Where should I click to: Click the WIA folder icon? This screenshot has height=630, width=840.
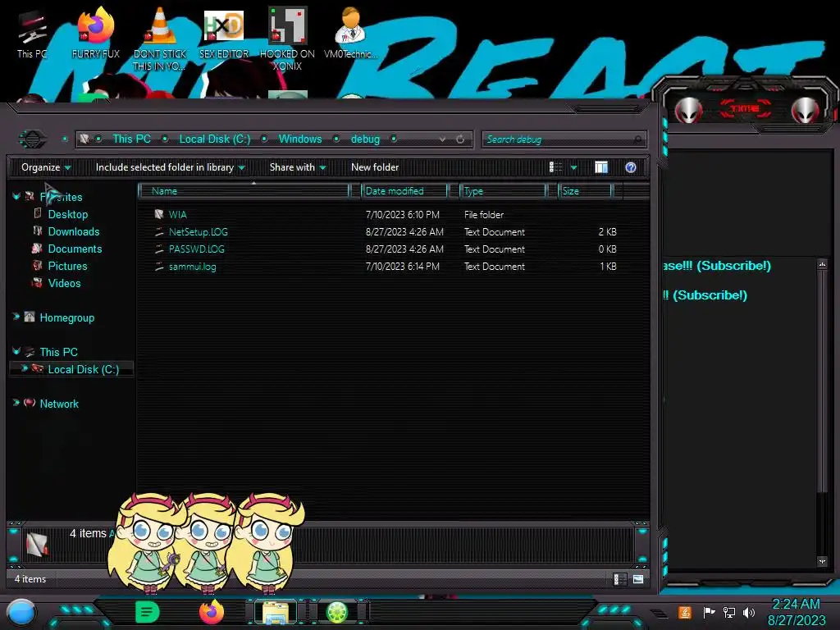[x=159, y=214]
